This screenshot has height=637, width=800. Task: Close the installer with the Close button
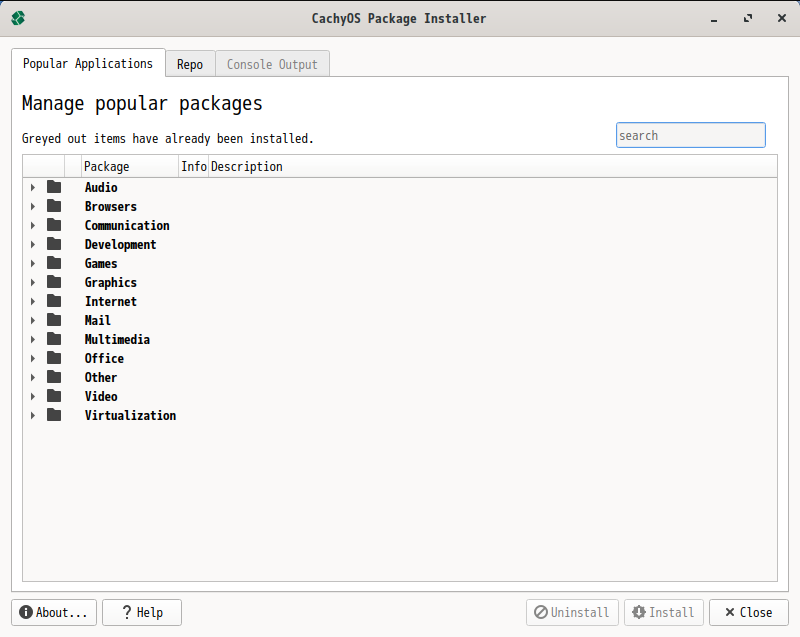748,612
